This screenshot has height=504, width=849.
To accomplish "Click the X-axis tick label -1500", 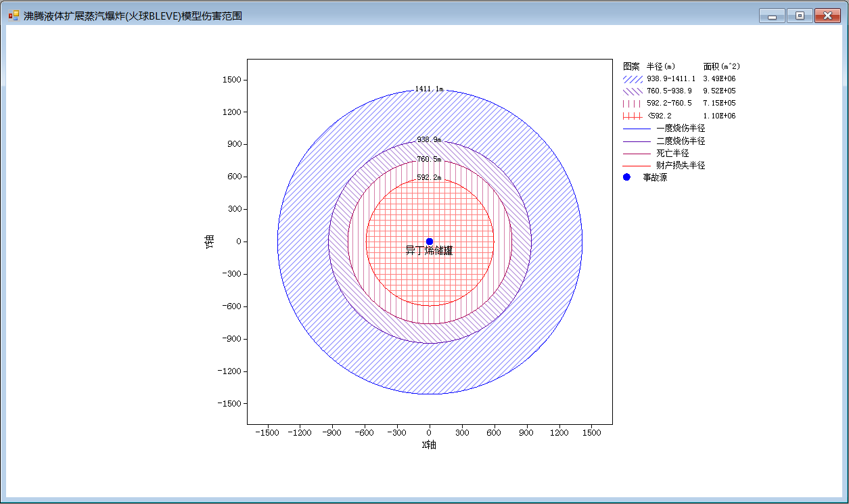I will click(x=267, y=433).
